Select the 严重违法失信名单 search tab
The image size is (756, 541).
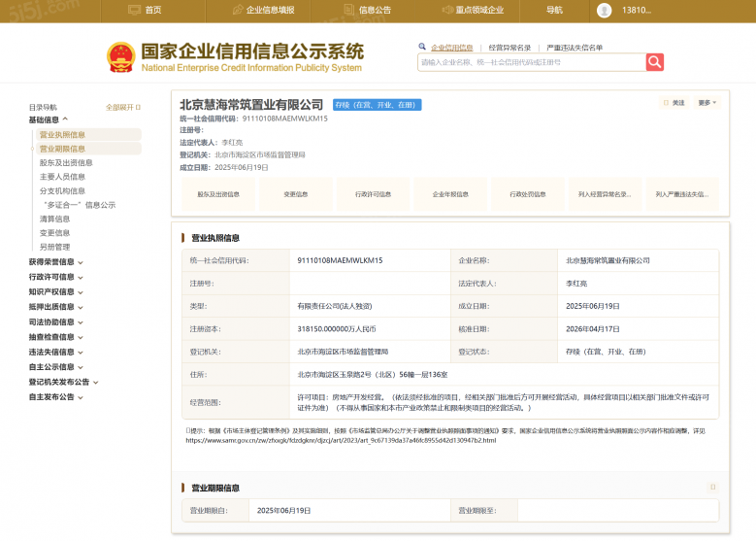click(575, 48)
